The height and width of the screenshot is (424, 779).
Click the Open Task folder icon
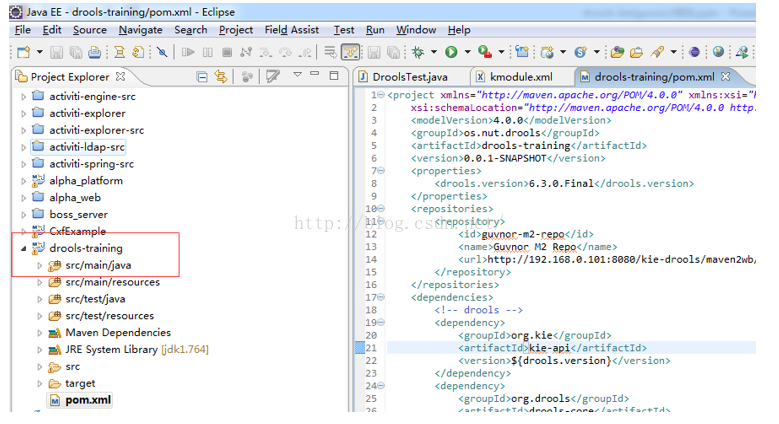pyautogui.click(x=636, y=52)
